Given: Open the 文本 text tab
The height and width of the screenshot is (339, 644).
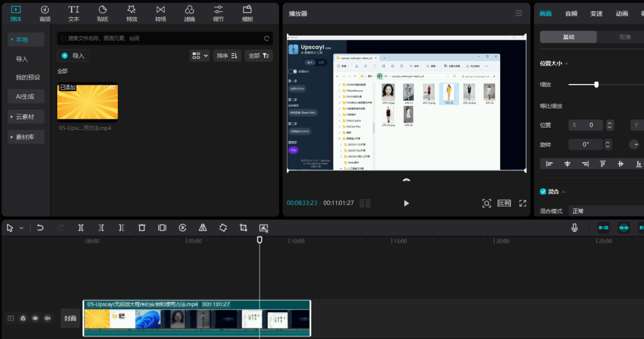Looking at the screenshot, I should pos(73,13).
